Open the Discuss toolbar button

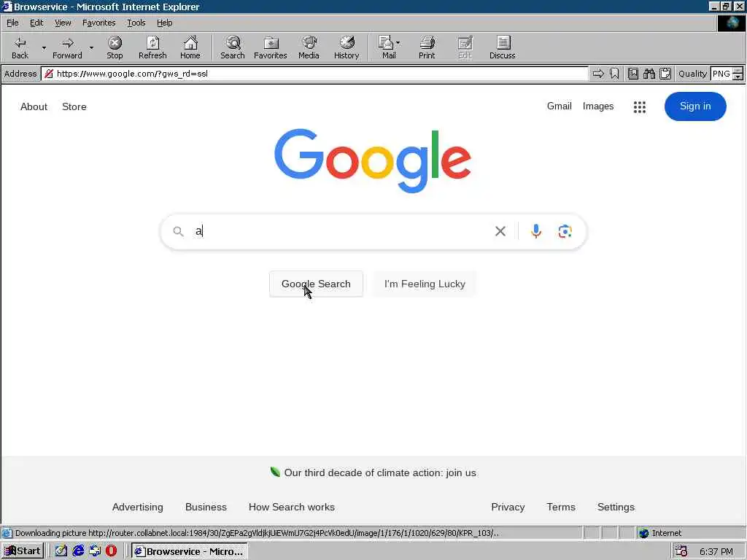point(502,47)
